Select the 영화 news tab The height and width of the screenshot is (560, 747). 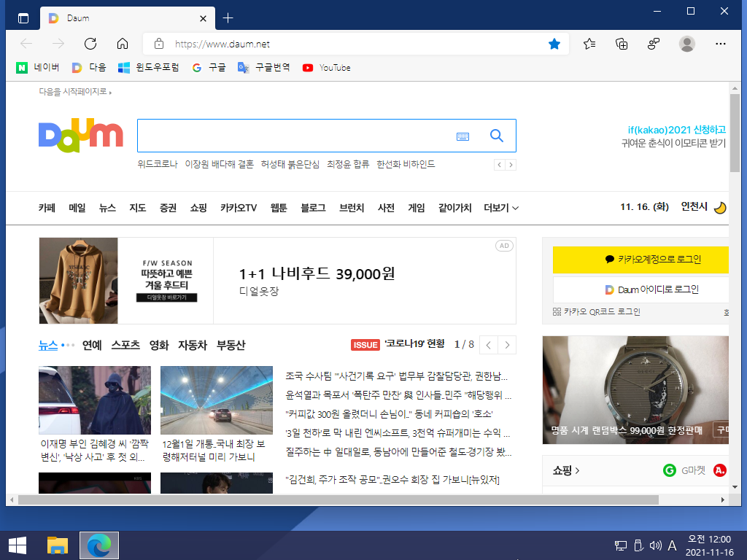(159, 345)
